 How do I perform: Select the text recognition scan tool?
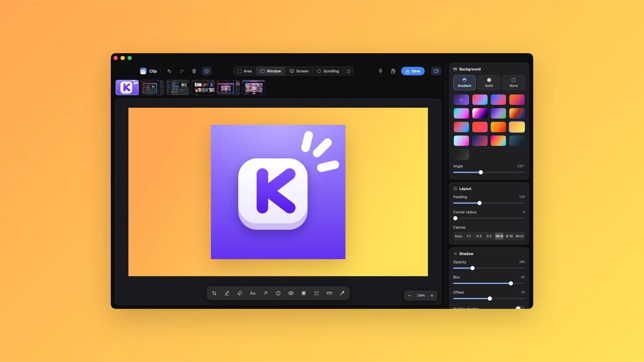point(316,293)
